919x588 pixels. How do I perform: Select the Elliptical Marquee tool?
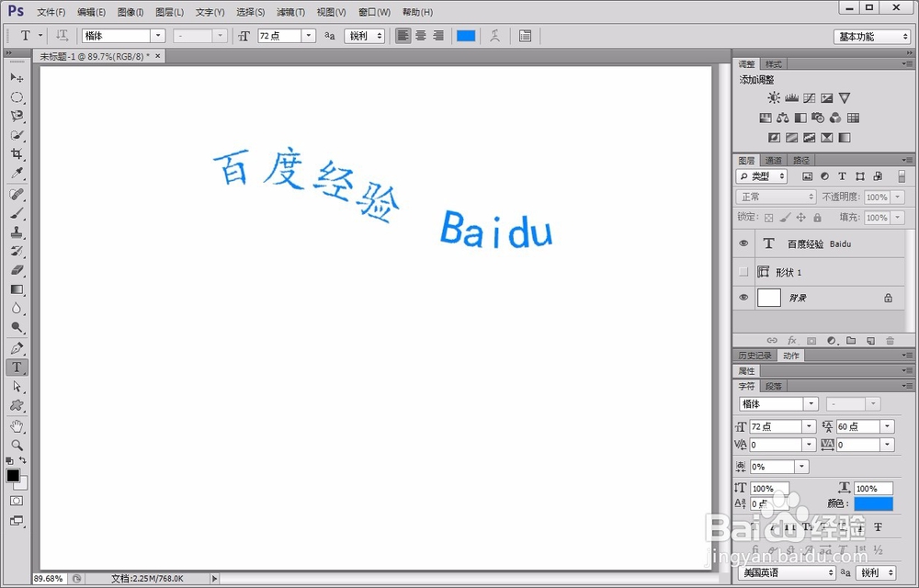pyautogui.click(x=17, y=97)
